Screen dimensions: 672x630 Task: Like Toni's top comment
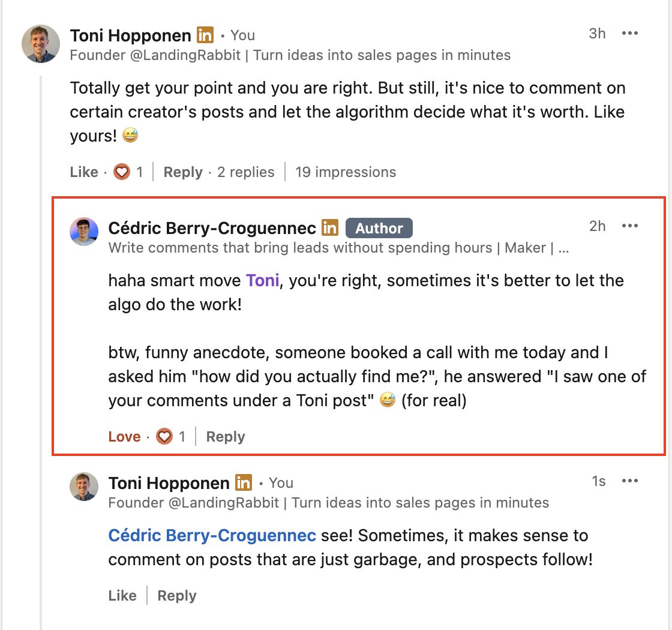[x=84, y=172]
